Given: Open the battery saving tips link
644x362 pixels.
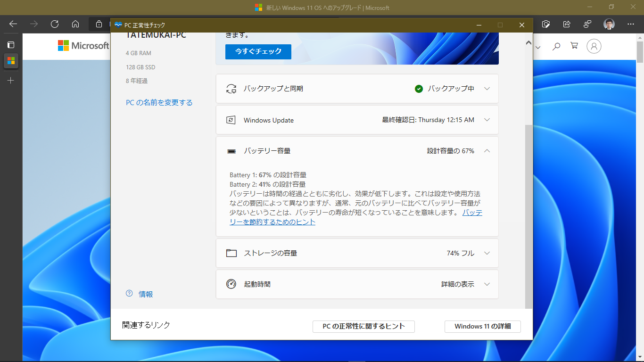Looking at the screenshot, I should tap(272, 222).
